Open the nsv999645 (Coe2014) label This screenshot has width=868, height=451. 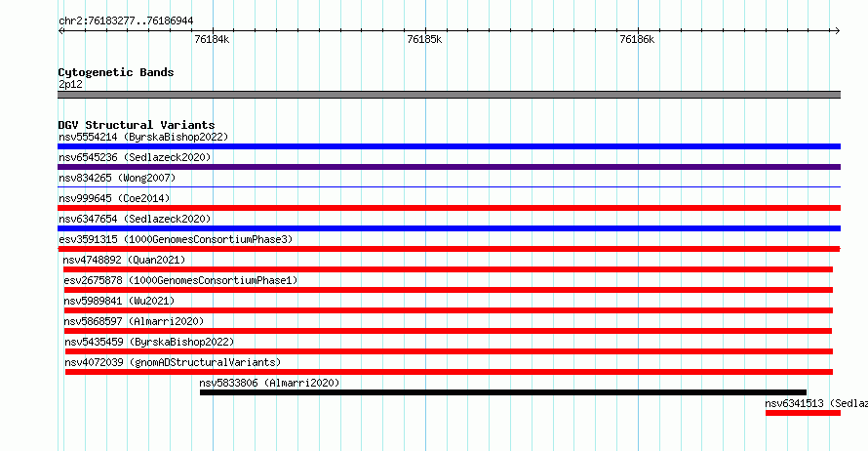[114, 198]
